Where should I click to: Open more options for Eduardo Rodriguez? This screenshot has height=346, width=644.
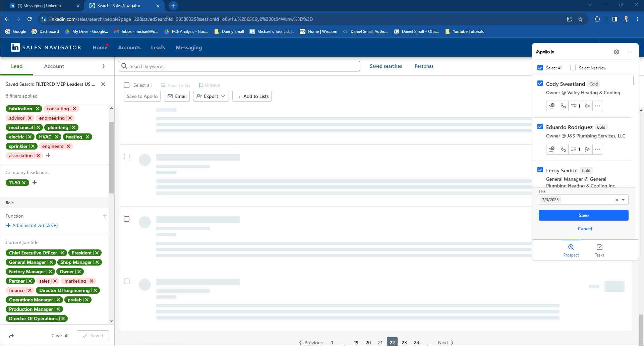pyautogui.click(x=598, y=149)
